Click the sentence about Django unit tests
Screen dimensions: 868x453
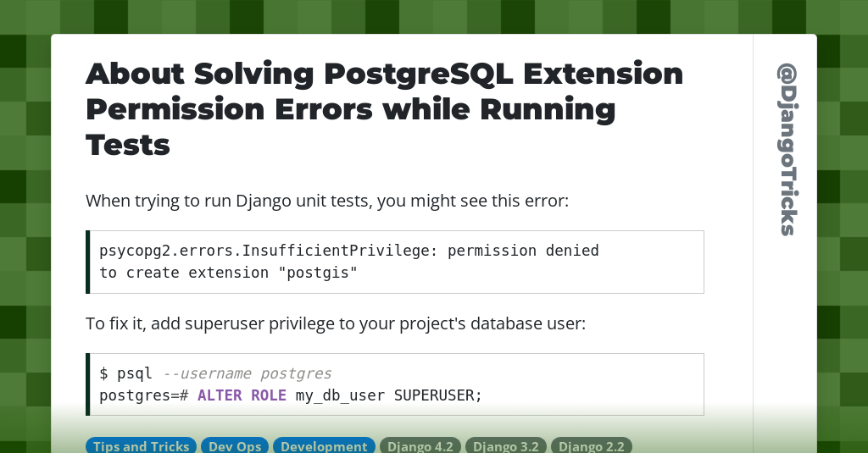coord(327,201)
